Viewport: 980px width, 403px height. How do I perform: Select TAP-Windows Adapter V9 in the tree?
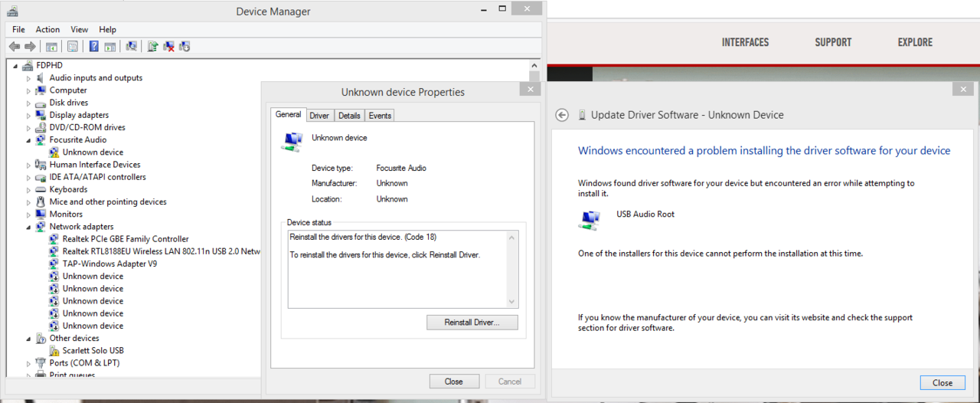[109, 264]
